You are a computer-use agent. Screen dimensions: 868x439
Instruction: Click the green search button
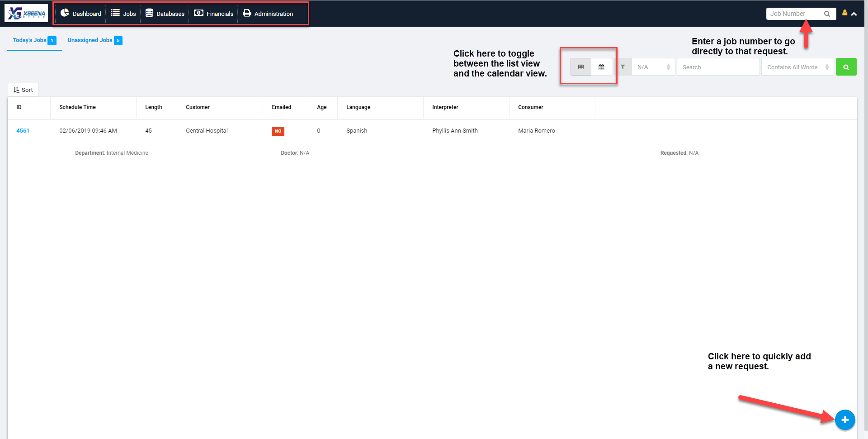(846, 67)
